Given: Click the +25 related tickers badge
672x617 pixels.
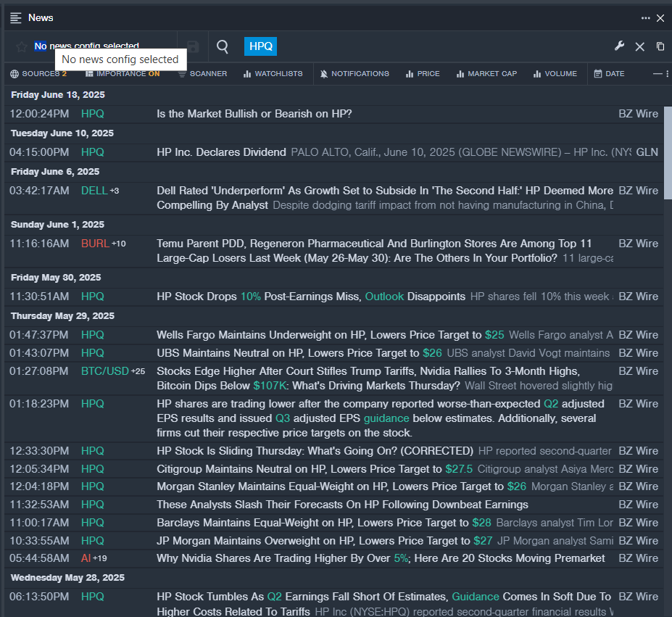Looking at the screenshot, I should point(138,371).
